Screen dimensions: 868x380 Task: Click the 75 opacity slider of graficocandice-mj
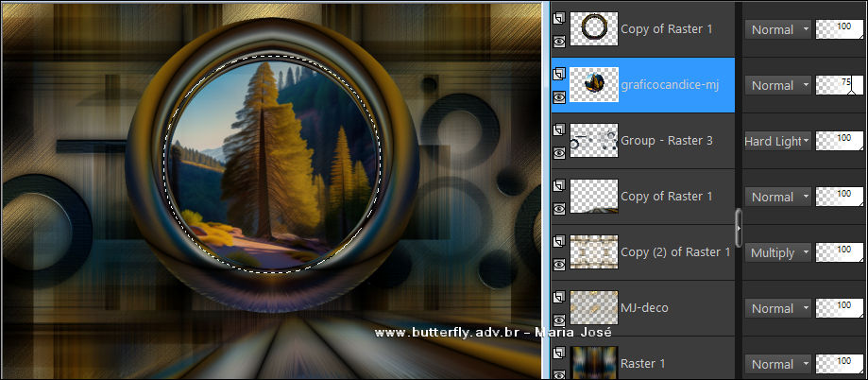(x=840, y=85)
